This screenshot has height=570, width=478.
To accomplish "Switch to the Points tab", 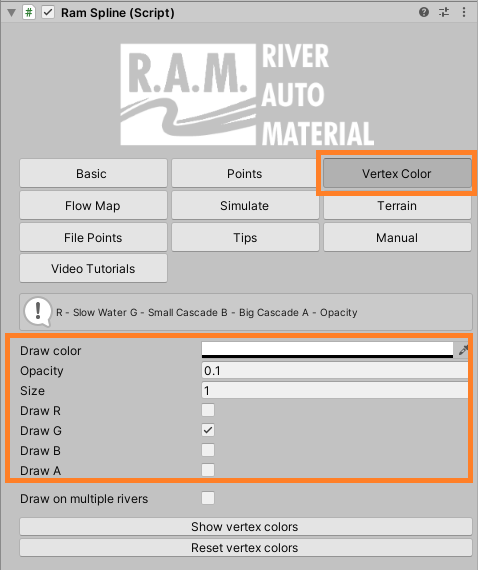I will (x=245, y=173).
